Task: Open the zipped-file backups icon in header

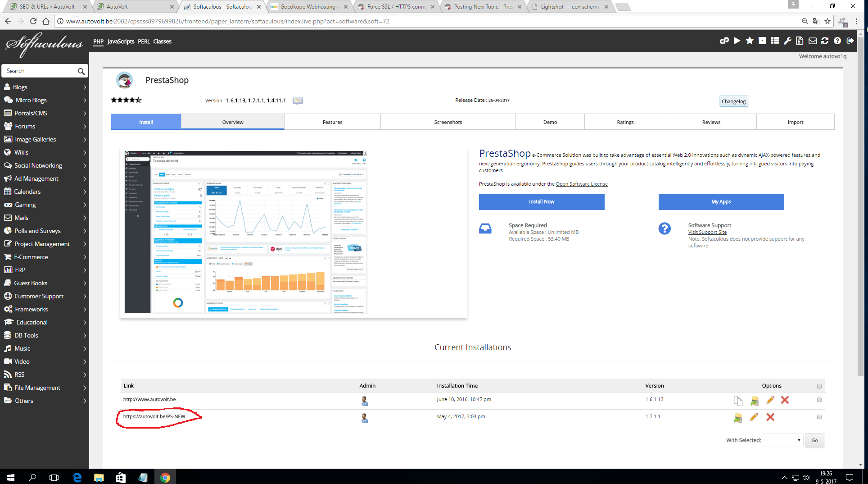Action: [800, 41]
